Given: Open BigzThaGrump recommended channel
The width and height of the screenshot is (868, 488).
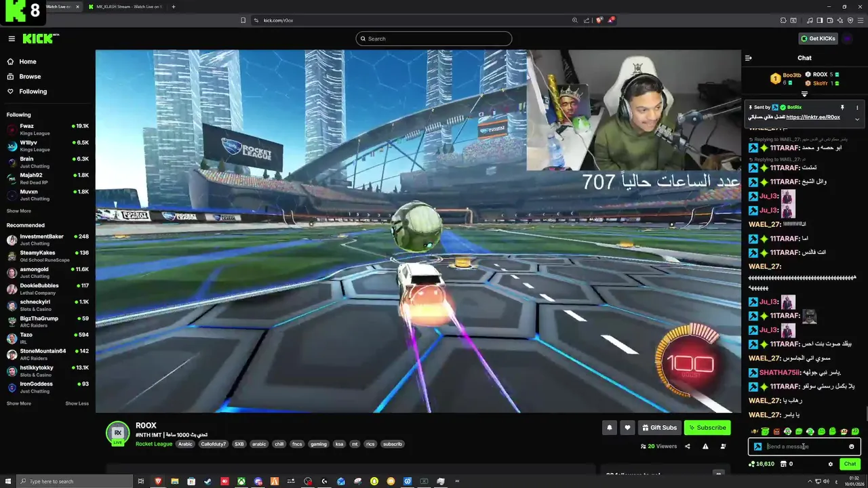Looking at the screenshot, I should (47, 321).
